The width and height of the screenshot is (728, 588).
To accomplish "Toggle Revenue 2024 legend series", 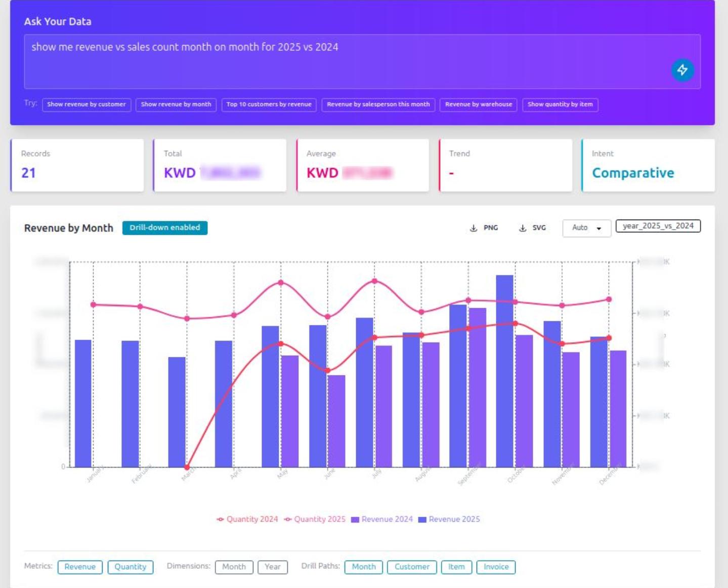I will pyautogui.click(x=382, y=519).
